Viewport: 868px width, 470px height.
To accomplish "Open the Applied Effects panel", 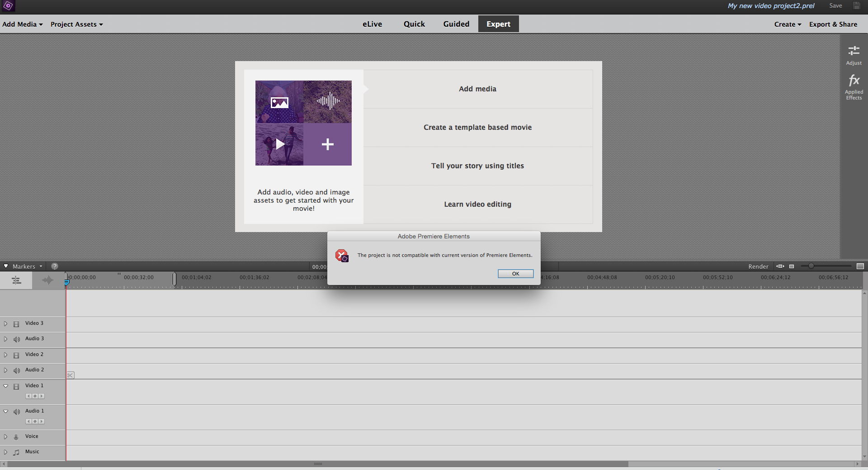I will (854, 87).
